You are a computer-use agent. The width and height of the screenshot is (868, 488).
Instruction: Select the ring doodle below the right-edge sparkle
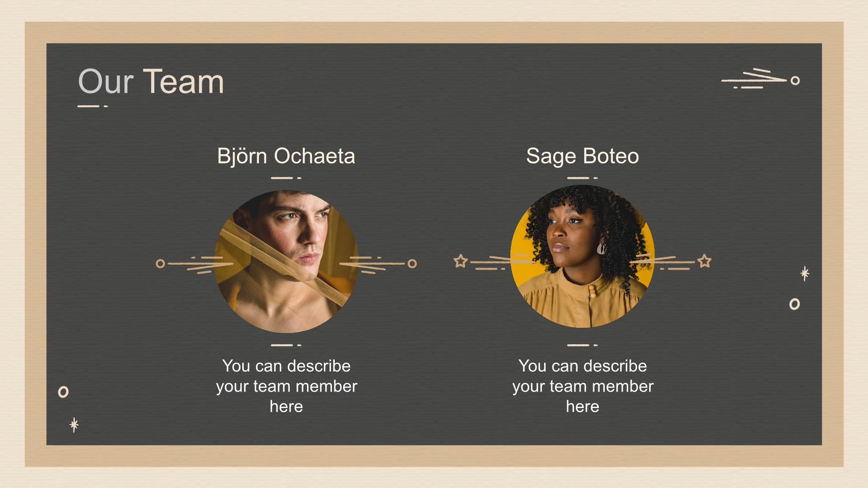pos(794,304)
